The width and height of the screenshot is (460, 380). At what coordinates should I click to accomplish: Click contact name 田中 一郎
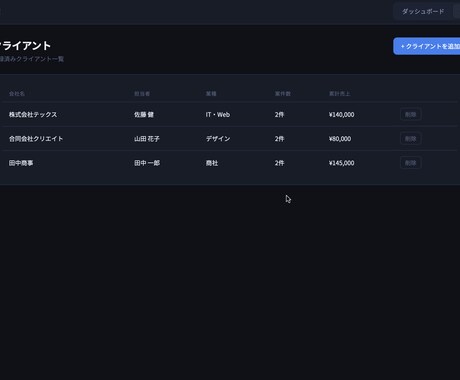click(x=147, y=163)
